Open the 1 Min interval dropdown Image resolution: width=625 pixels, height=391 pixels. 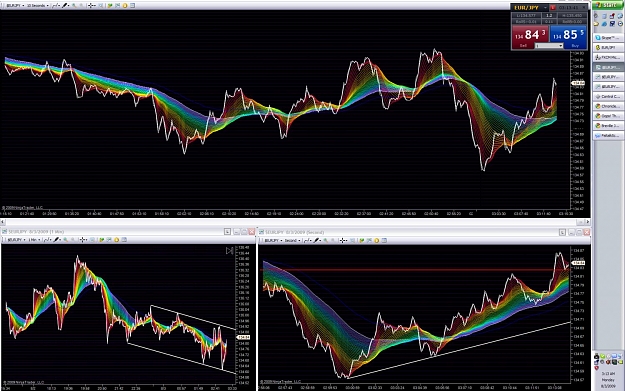(34, 240)
